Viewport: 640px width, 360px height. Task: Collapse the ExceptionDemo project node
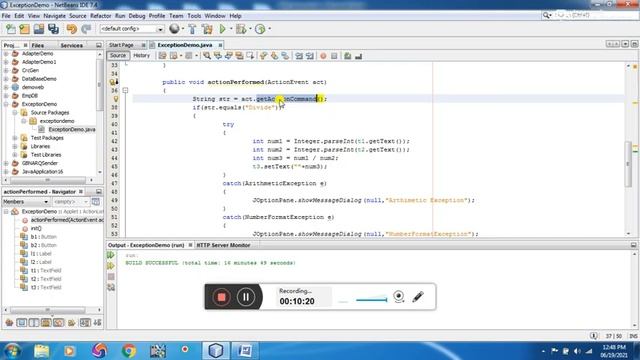pos(6,104)
